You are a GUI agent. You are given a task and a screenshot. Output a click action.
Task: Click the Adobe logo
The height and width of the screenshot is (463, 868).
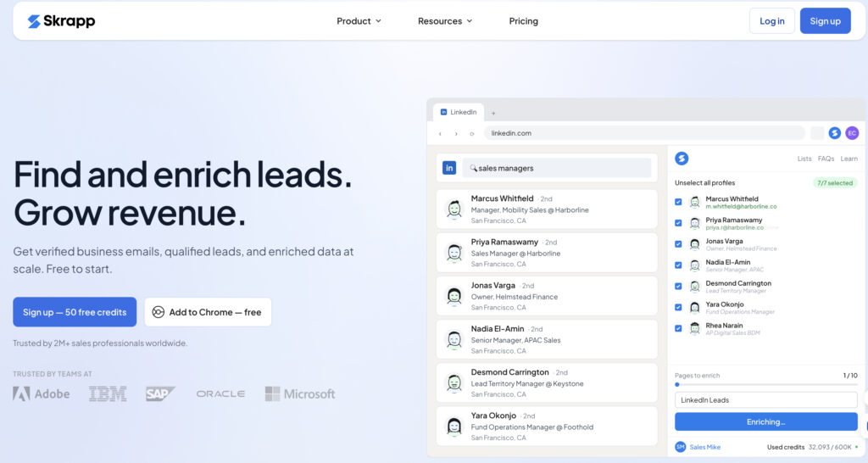coord(42,393)
